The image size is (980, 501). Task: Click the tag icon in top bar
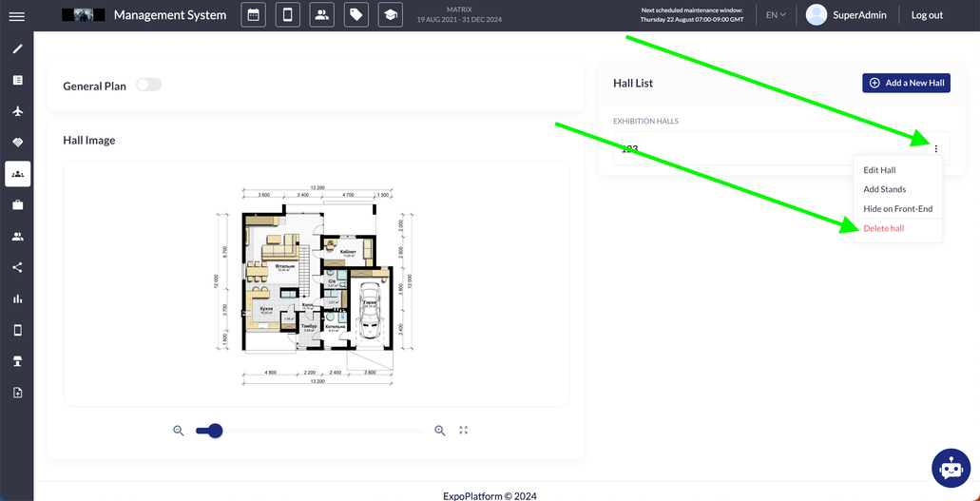(356, 15)
